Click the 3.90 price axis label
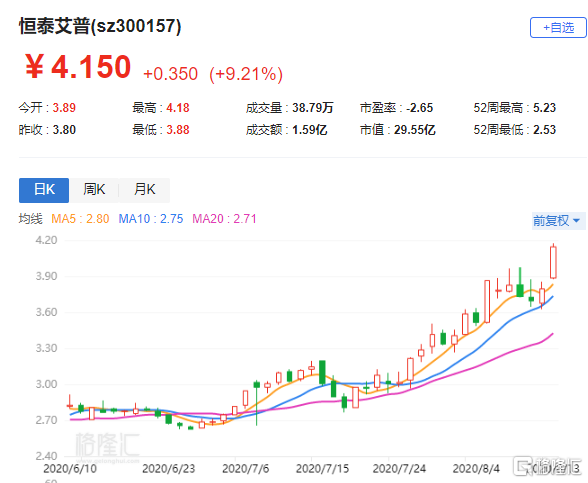The height and width of the screenshot is (483, 588). click(46, 276)
